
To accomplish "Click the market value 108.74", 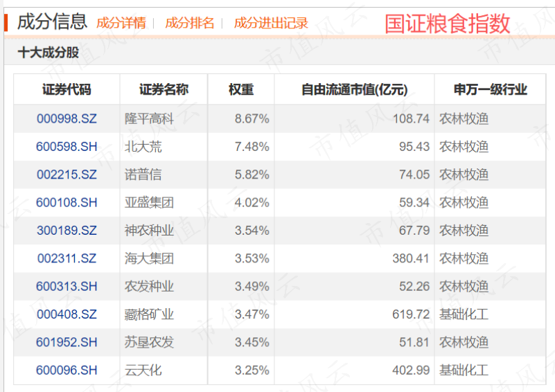I will (x=411, y=118).
